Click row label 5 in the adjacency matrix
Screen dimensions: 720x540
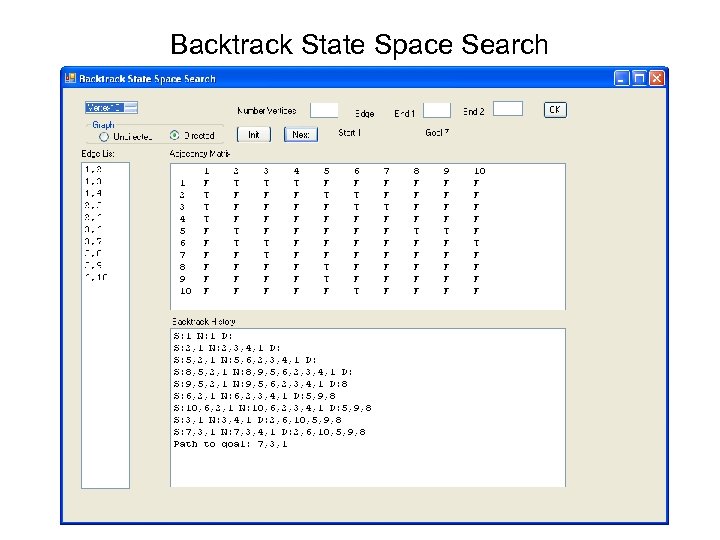coord(182,231)
